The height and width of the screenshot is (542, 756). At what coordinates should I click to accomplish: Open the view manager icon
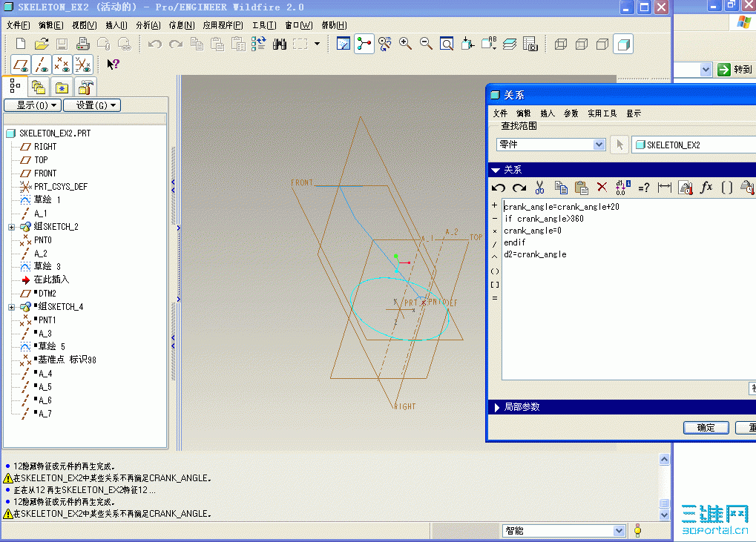(x=530, y=44)
